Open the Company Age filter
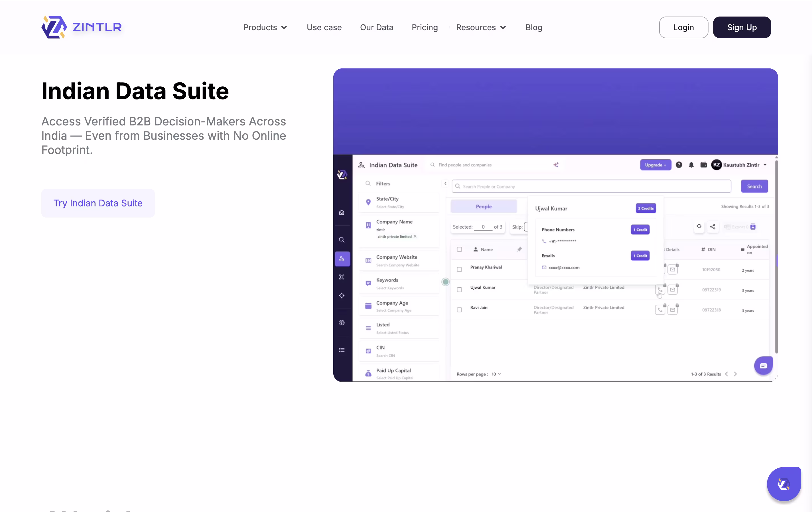This screenshot has height=512, width=812. (399, 306)
